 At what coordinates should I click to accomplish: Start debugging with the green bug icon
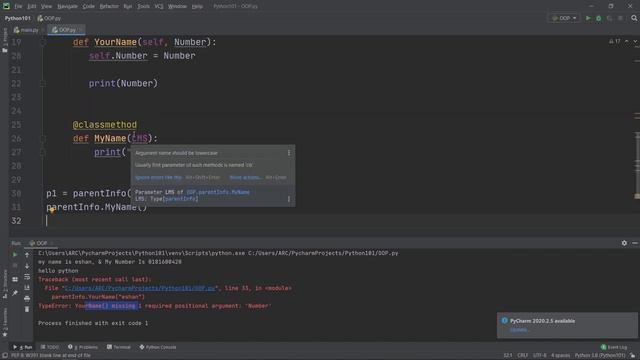point(598,18)
